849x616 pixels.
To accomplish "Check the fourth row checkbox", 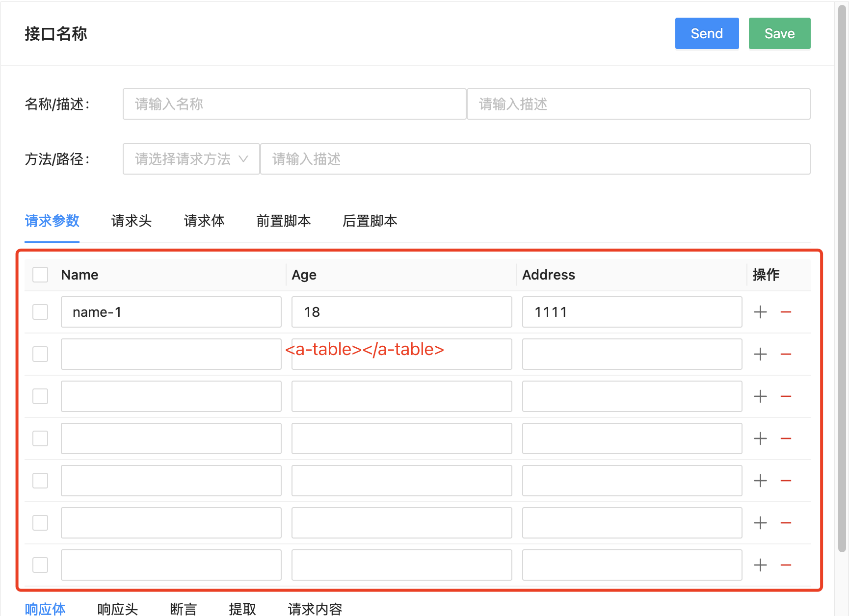I will (x=40, y=438).
